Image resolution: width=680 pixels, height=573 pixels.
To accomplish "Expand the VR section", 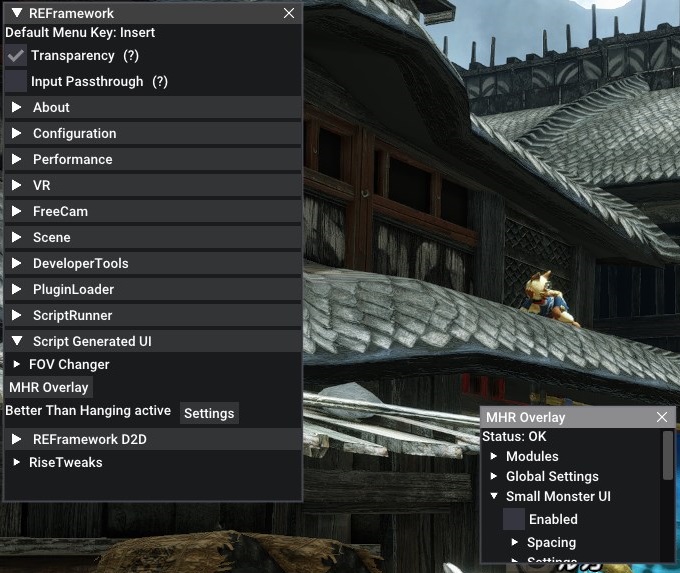I will (x=153, y=185).
